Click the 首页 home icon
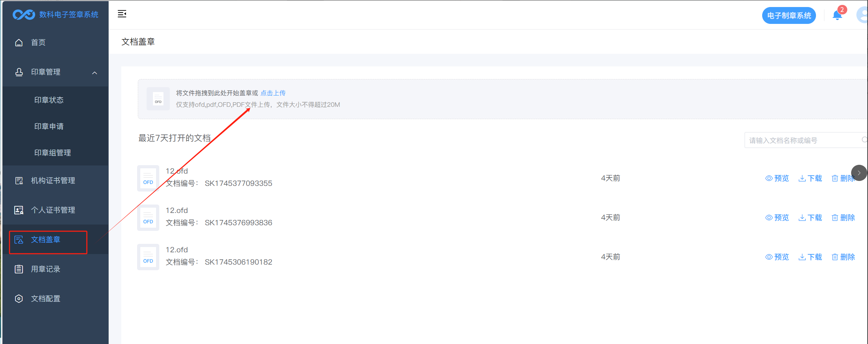The image size is (868, 344). (x=19, y=43)
